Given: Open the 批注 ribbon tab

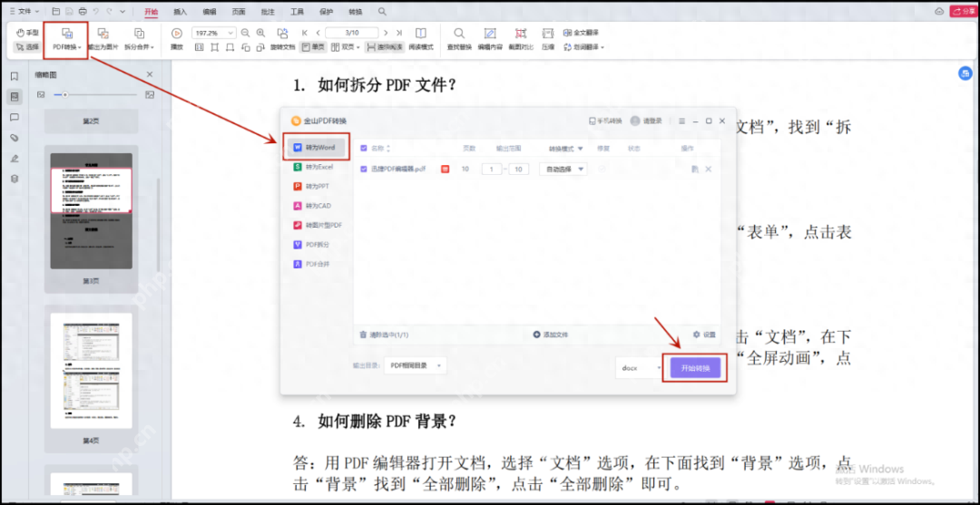Looking at the screenshot, I should [x=268, y=12].
